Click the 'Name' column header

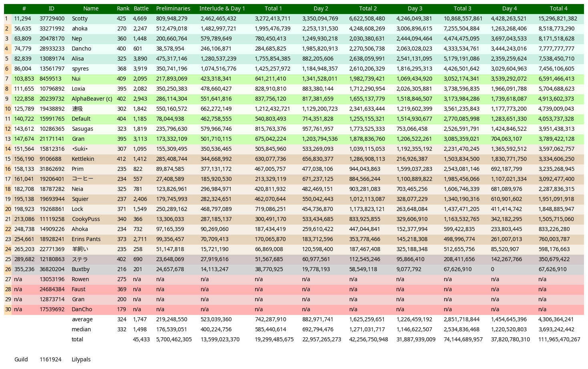coord(91,8)
